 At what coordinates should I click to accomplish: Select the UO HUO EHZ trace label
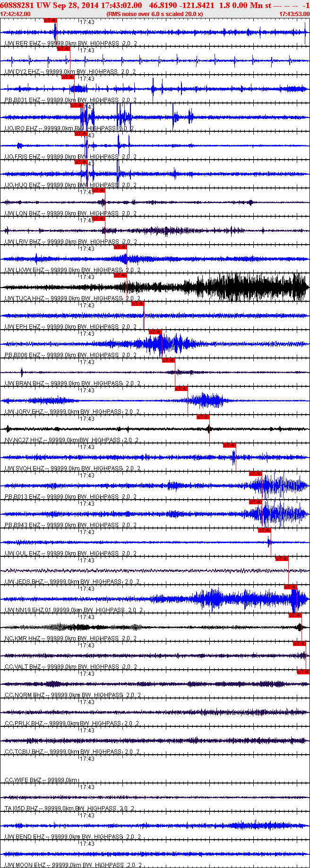point(70,185)
